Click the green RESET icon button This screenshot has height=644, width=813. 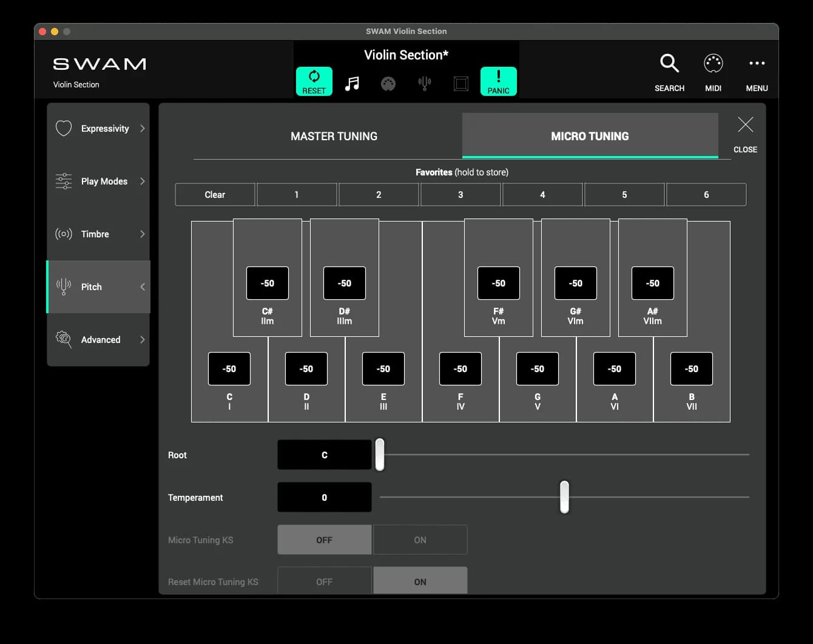314,81
